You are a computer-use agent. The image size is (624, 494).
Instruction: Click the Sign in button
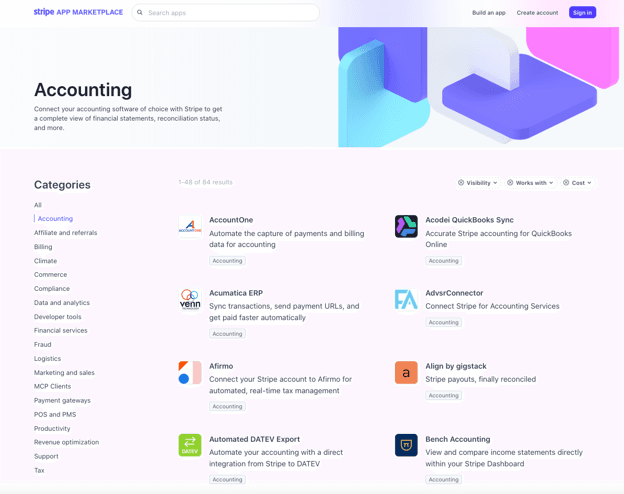pyautogui.click(x=582, y=13)
